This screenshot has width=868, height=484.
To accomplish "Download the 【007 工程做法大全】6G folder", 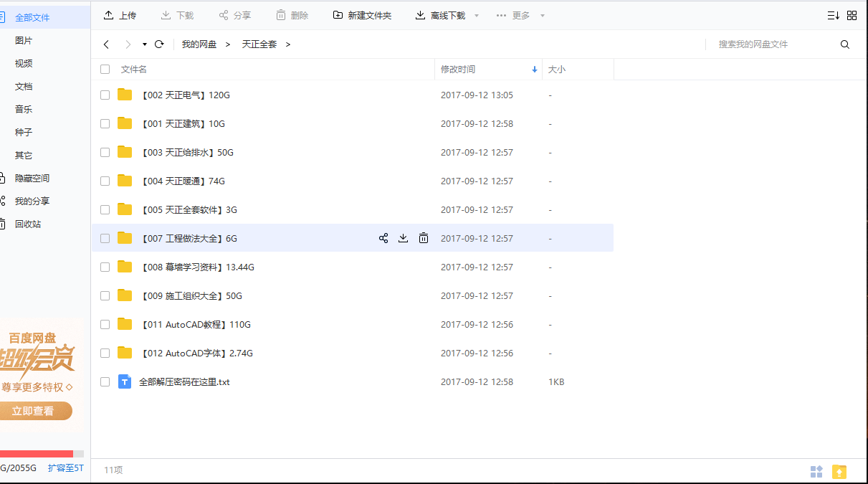I will [403, 238].
